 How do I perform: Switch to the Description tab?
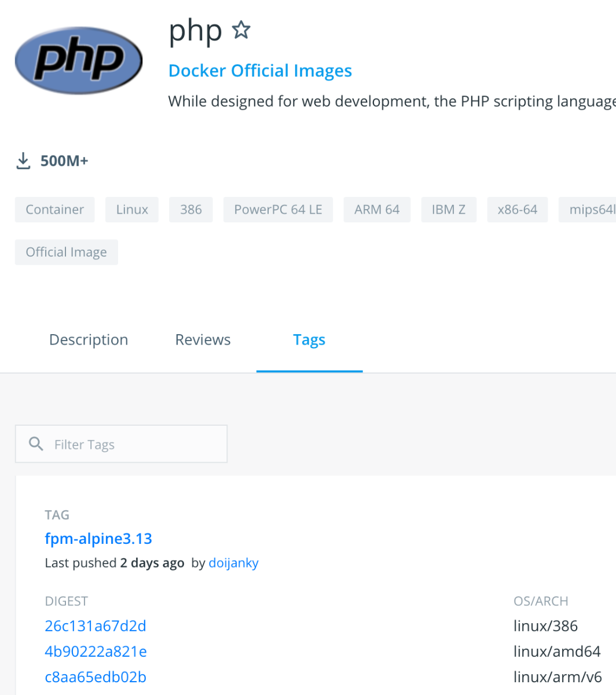(x=89, y=340)
